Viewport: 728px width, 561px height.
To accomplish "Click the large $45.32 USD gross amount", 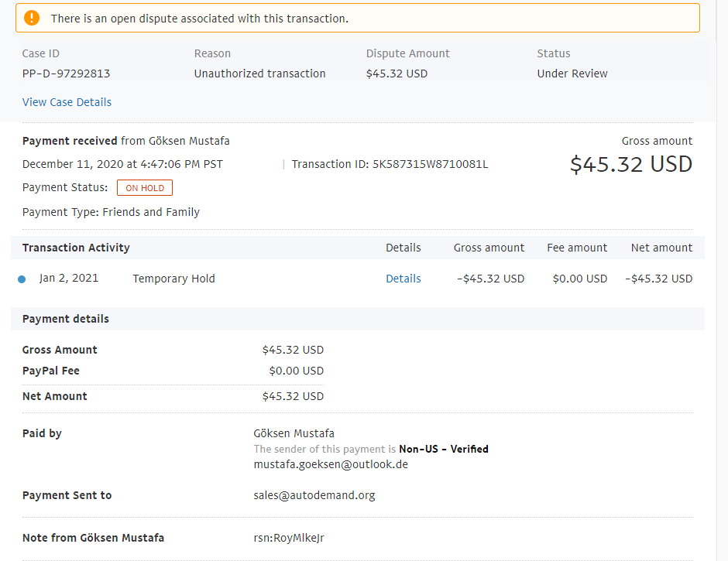I will 631,164.
